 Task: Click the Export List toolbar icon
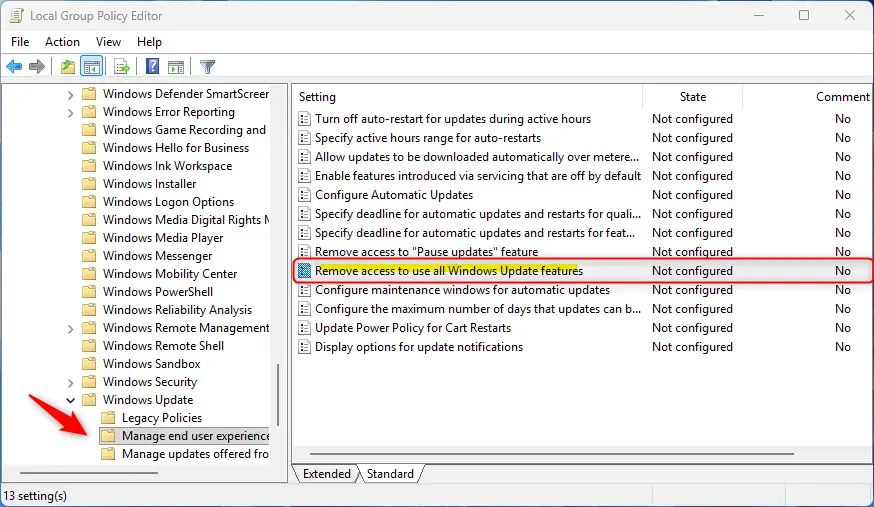[x=122, y=67]
